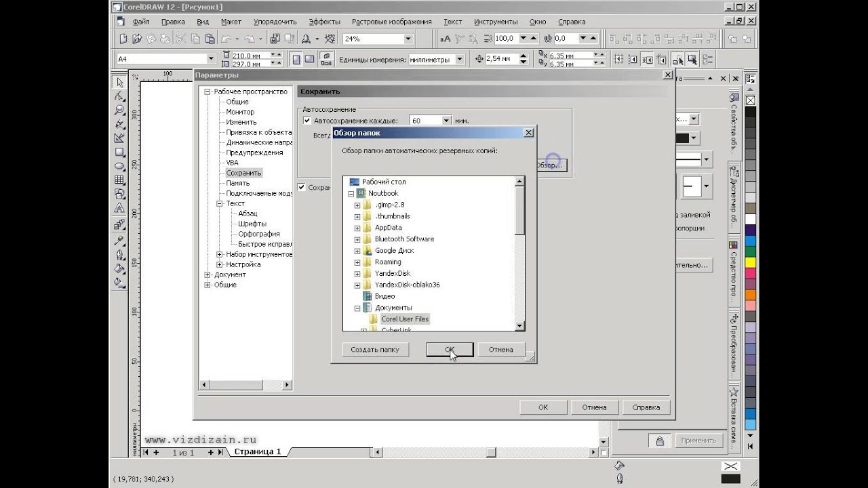Image resolution: width=868 pixels, height=488 pixels.
Task: Open the Растровые изображения menu
Action: pos(392,22)
